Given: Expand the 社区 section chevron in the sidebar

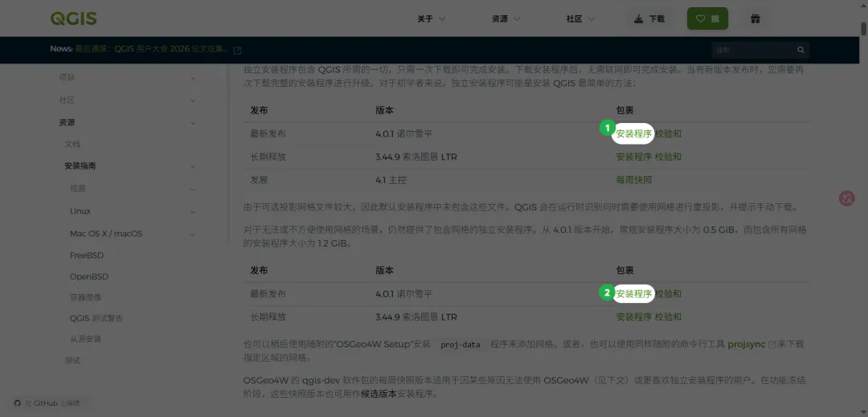Looking at the screenshot, I should (193, 100).
